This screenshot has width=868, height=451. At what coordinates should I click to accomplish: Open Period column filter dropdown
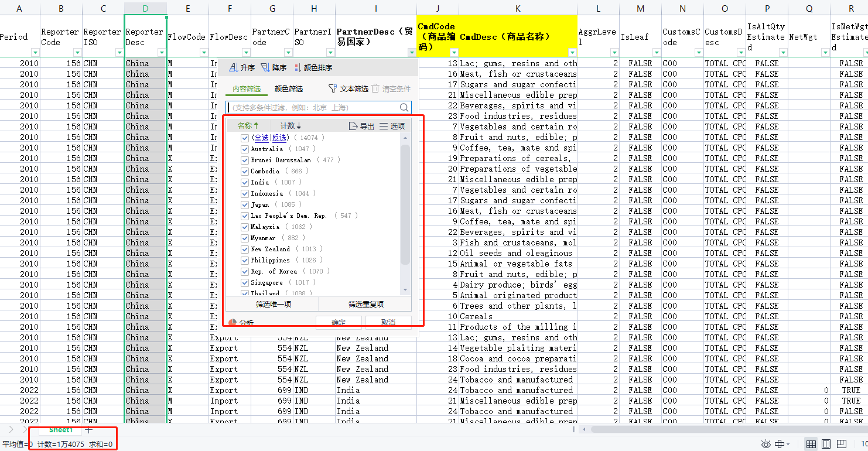click(35, 52)
